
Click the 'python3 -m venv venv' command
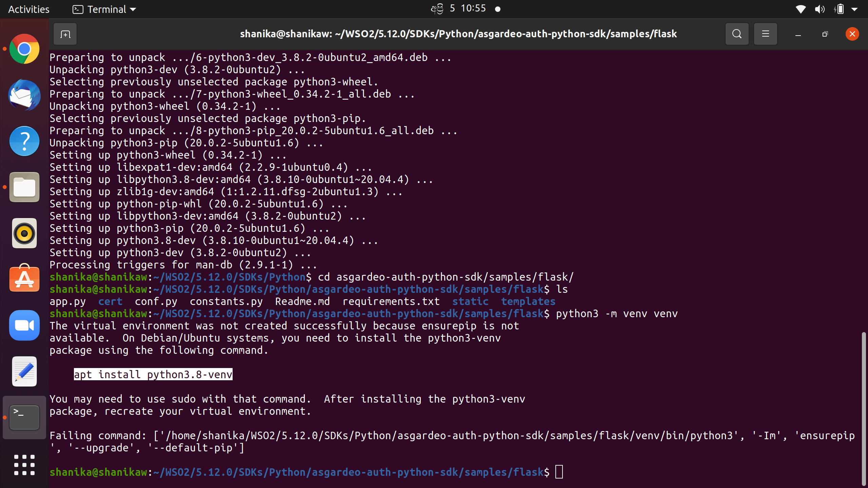click(617, 313)
